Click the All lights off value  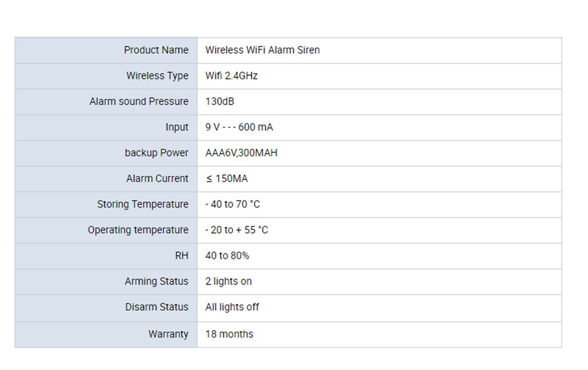[232, 307]
